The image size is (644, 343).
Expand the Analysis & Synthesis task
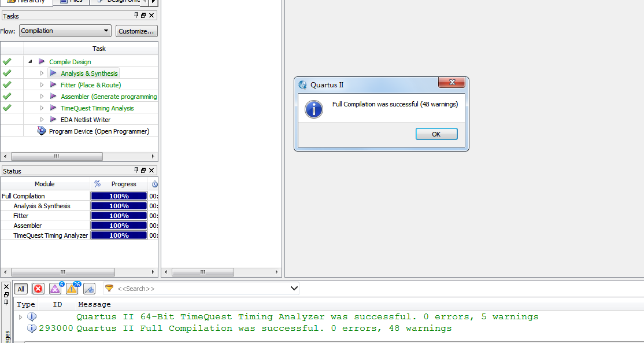[42, 73]
